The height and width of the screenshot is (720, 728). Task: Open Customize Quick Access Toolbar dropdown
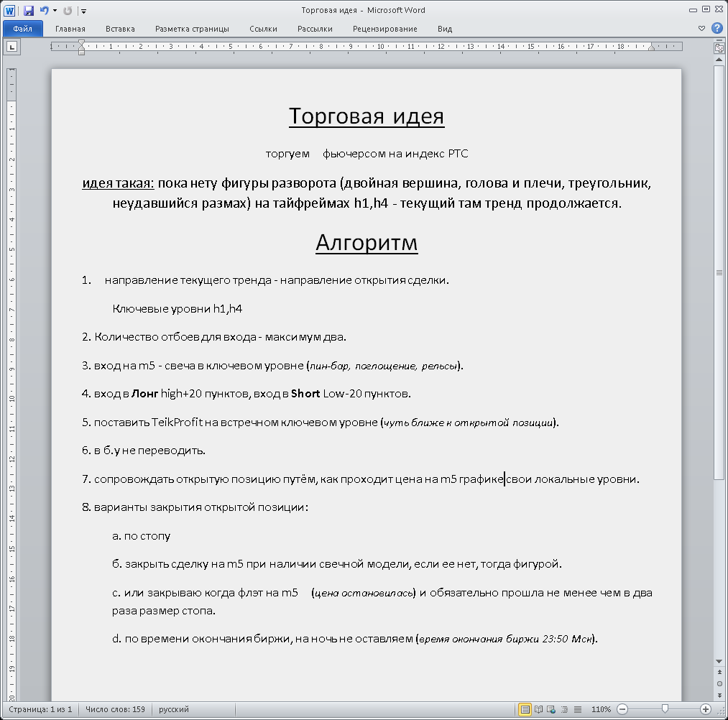83,11
